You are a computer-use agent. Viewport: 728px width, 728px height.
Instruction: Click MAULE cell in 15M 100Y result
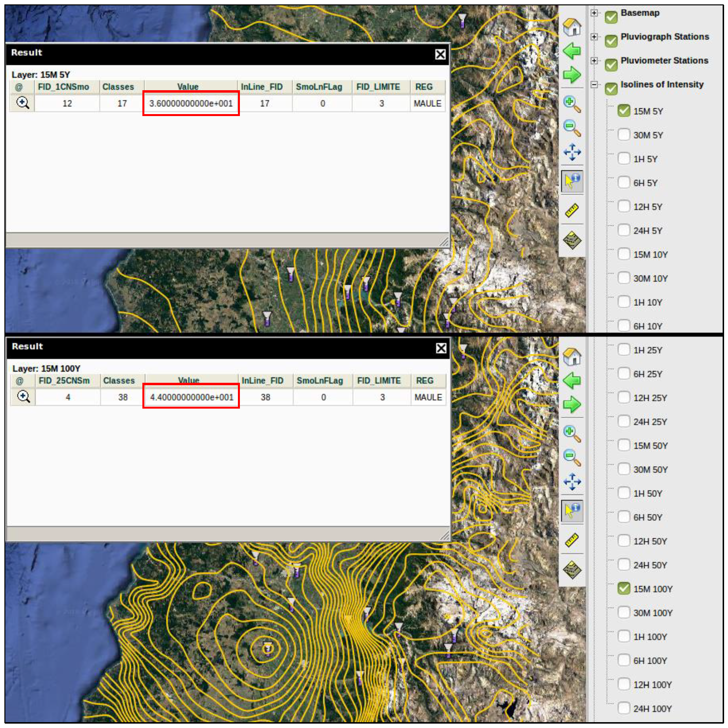tap(428, 397)
